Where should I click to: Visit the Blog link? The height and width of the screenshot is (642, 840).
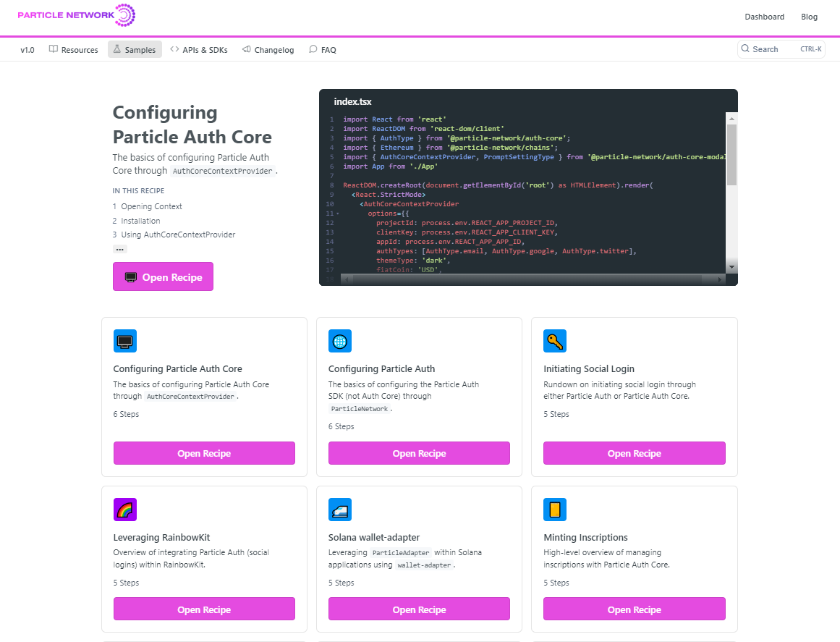(x=809, y=17)
